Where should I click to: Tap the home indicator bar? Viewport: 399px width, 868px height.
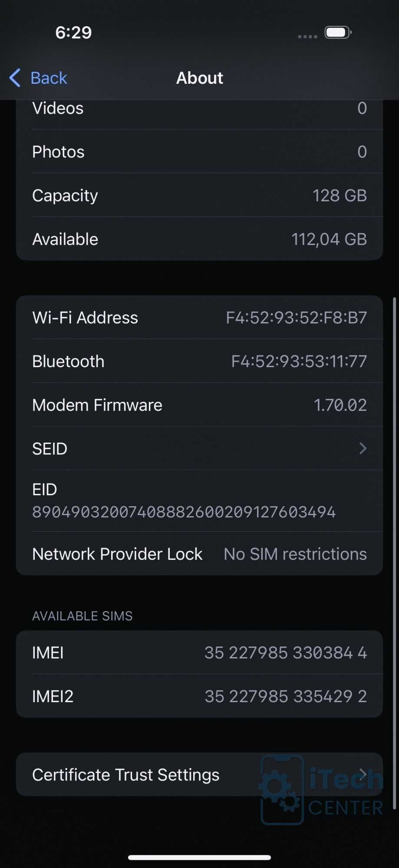[199, 858]
